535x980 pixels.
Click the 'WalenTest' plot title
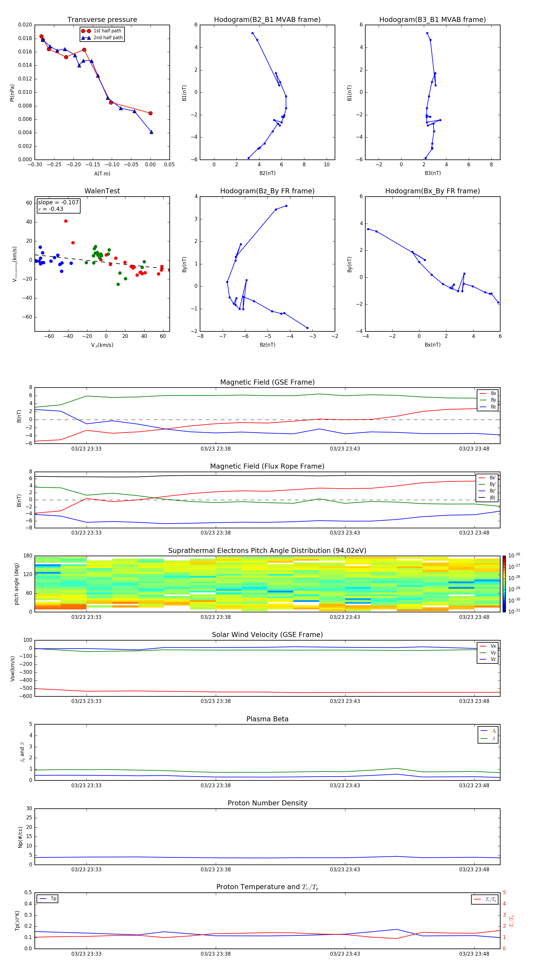(x=102, y=191)
